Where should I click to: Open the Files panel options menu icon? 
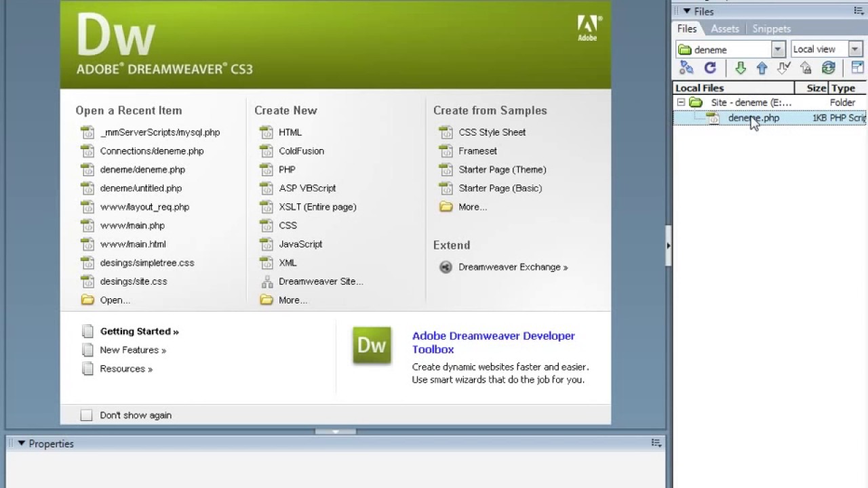point(859,11)
